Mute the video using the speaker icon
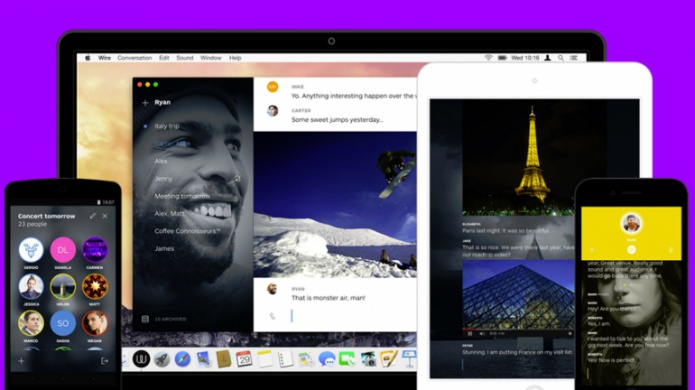The height and width of the screenshot is (390, 695). click(x=482, y=333)
